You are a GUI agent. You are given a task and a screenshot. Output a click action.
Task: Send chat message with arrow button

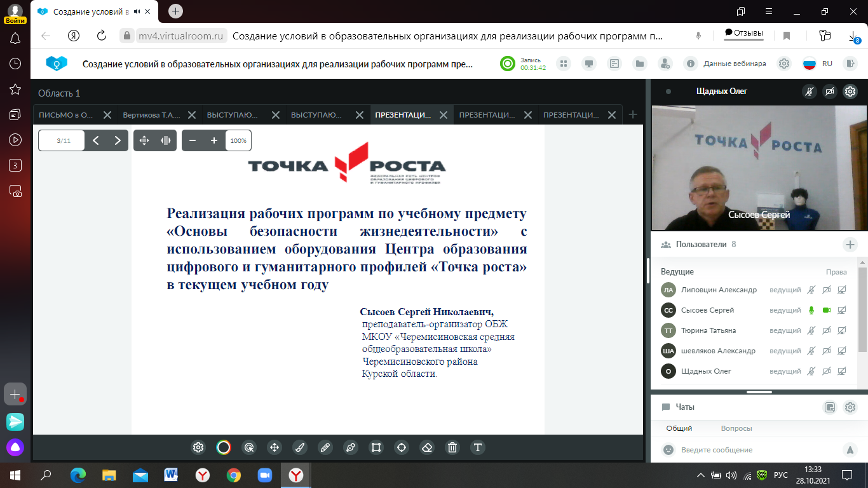point(850,450)
